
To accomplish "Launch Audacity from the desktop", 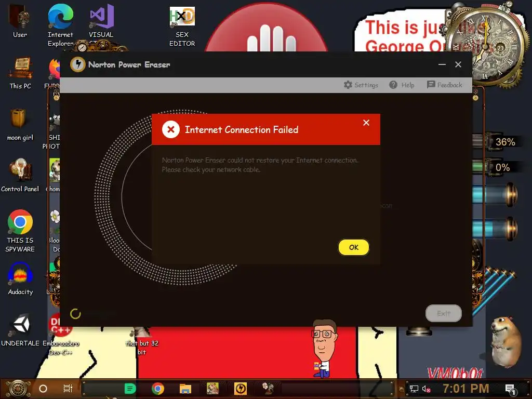I will pos(20,279).
